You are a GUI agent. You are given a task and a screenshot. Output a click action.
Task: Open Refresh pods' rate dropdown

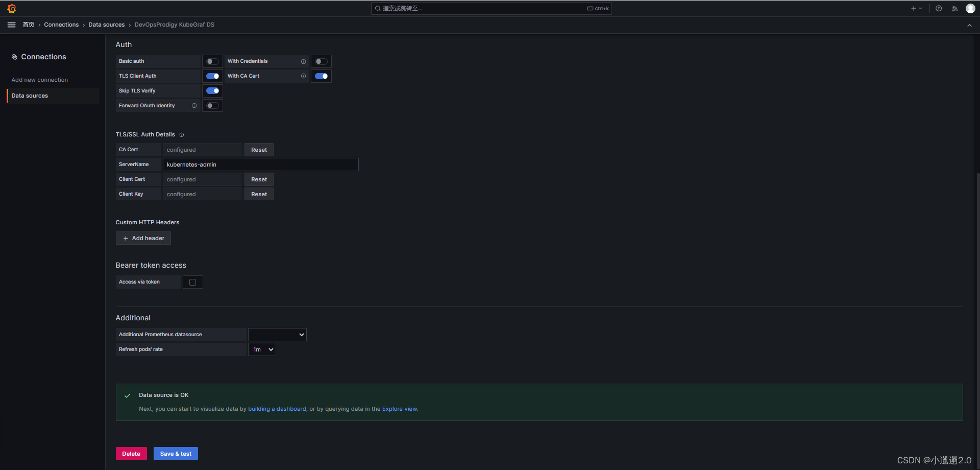pos(262,349)
